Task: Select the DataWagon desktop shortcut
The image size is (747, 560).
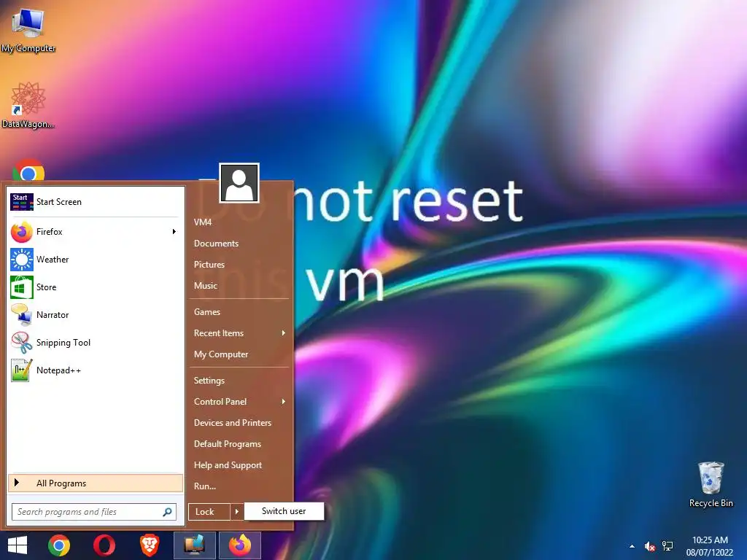Action: point(28,105)
